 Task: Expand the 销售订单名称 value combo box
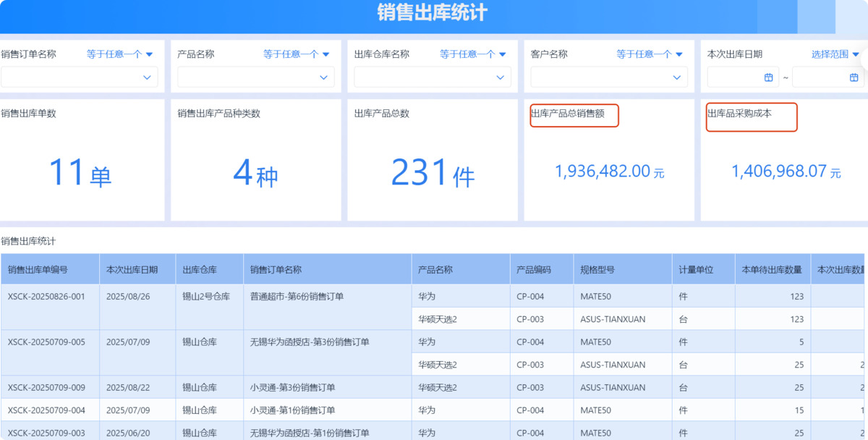80,77
